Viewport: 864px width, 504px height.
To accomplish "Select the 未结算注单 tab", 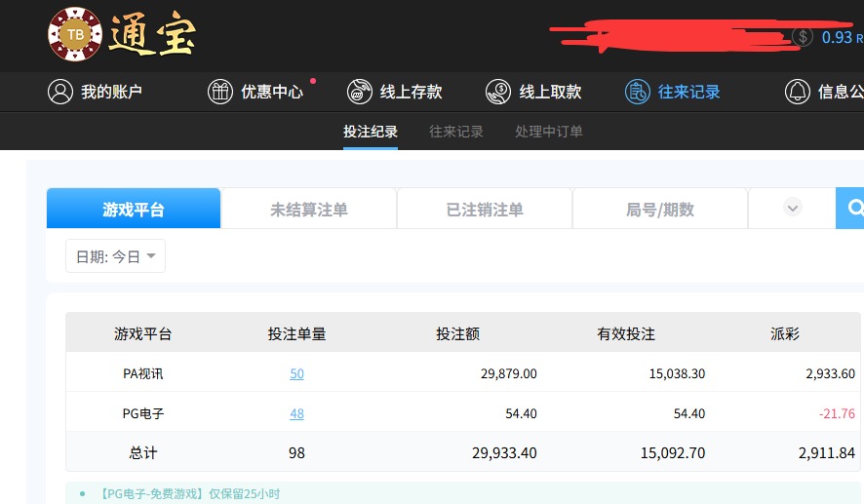I will (309, 209).
